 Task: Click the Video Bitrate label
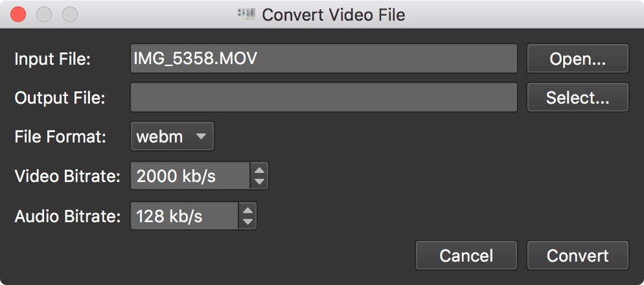[67, 176]
